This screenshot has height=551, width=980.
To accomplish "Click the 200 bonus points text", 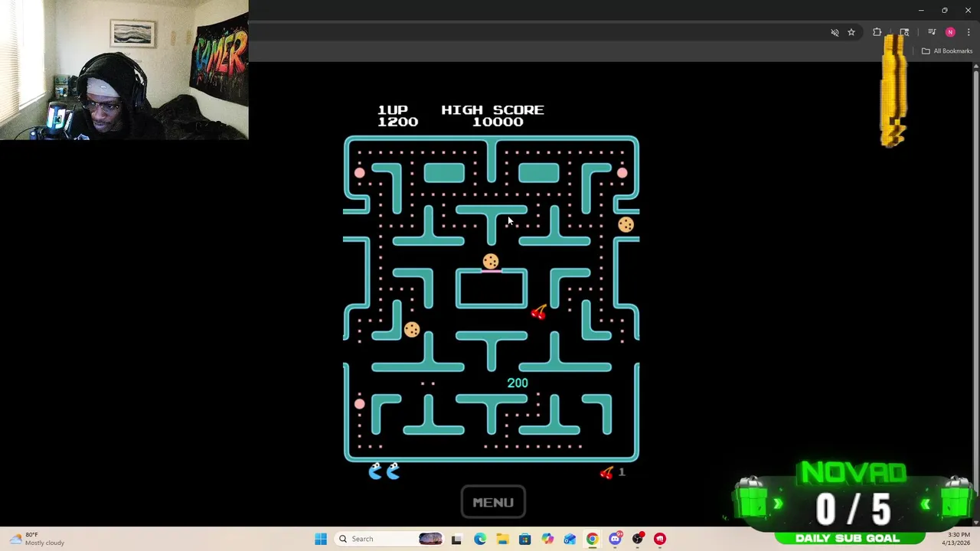I will click(x=518, y=383).
